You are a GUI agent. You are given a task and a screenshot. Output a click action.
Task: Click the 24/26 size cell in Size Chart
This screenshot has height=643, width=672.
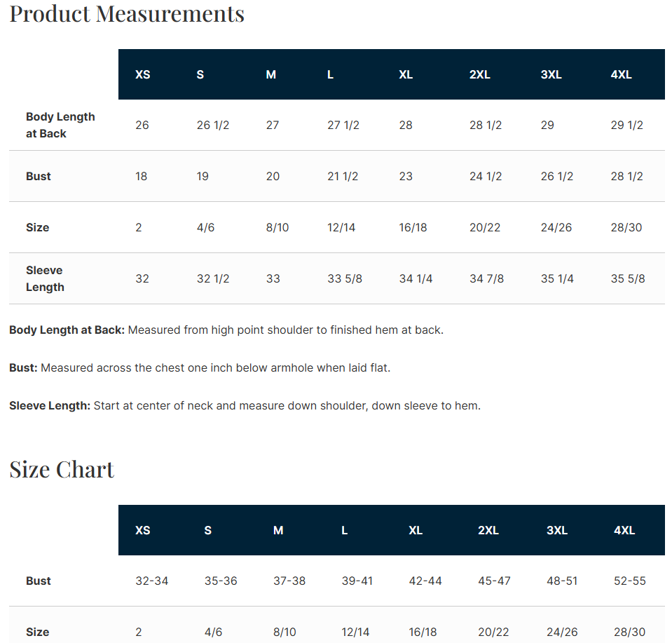pyautogui.click(x=562, y=632)
